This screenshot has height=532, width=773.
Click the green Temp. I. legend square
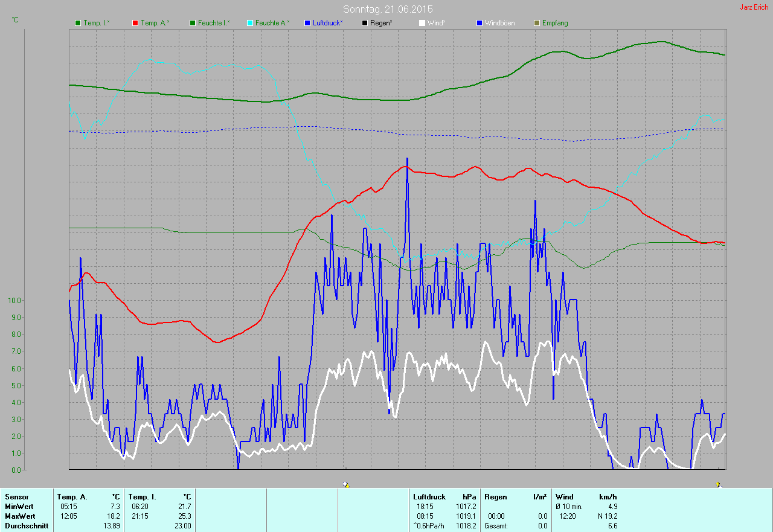(x=78, y=23)
